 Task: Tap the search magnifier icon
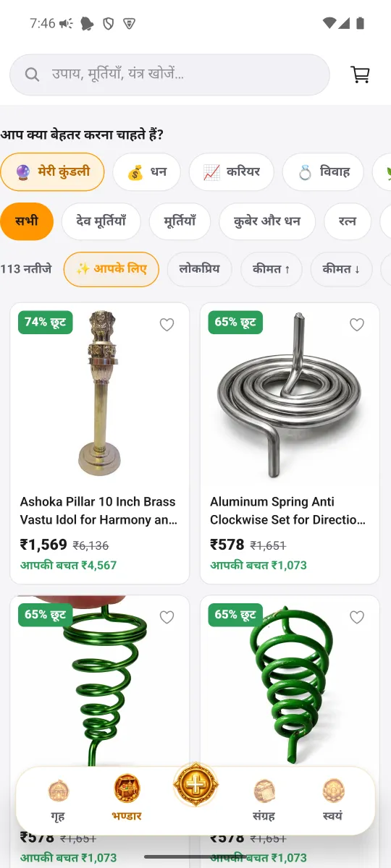tap(32, 75)
